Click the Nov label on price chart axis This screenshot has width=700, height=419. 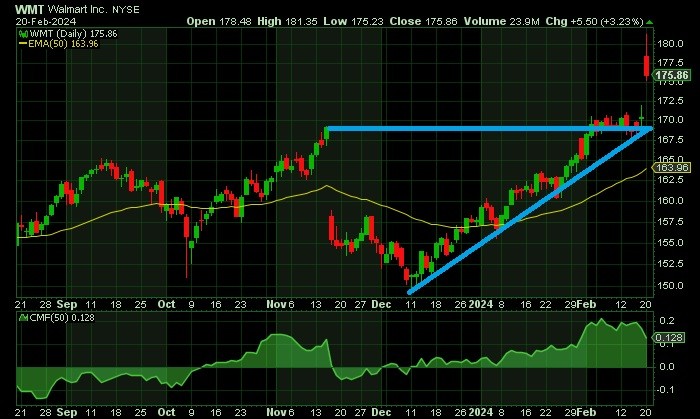tap(276, 304)
